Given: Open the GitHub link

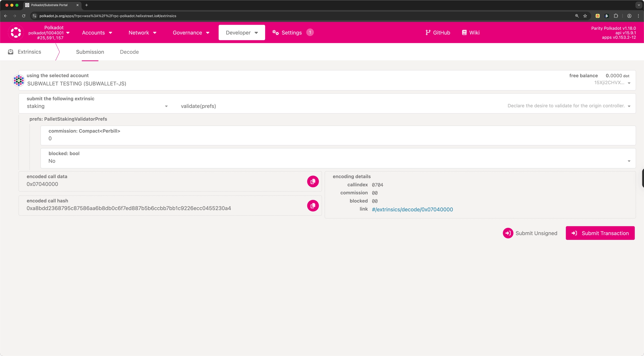Looking at the screenshot, I should tap(437, 33).
